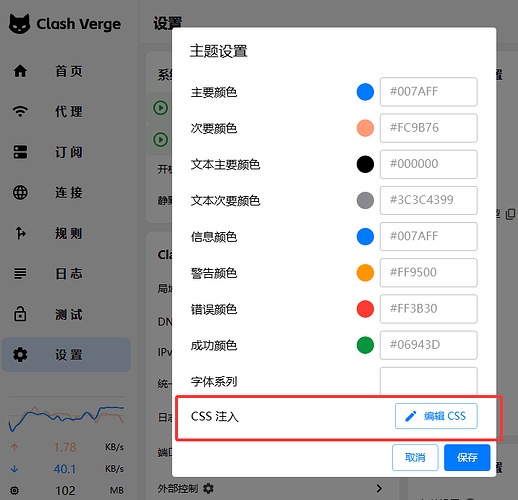Open logs via the lines icon
This screenshot has height=500, width=518.
20,273
